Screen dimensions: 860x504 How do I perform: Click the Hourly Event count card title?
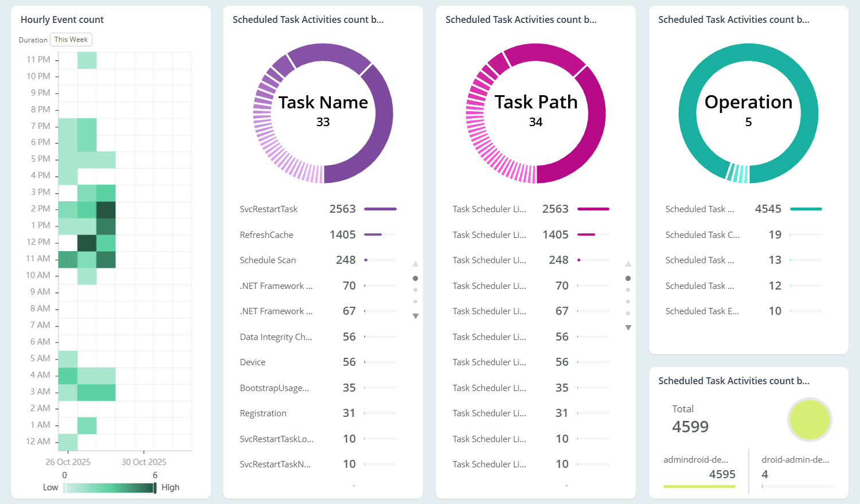point(62,19)
